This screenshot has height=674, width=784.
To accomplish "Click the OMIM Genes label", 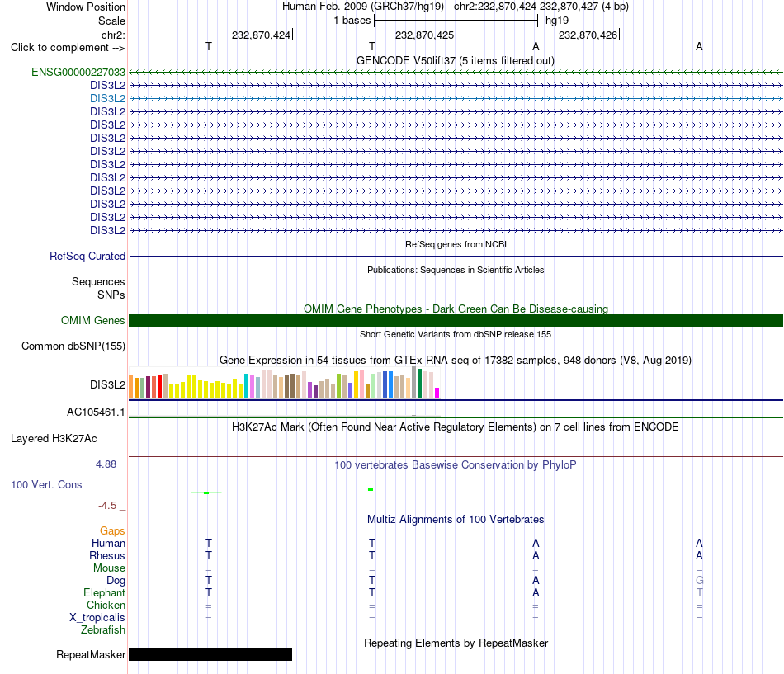I will (x=92, y=320).
